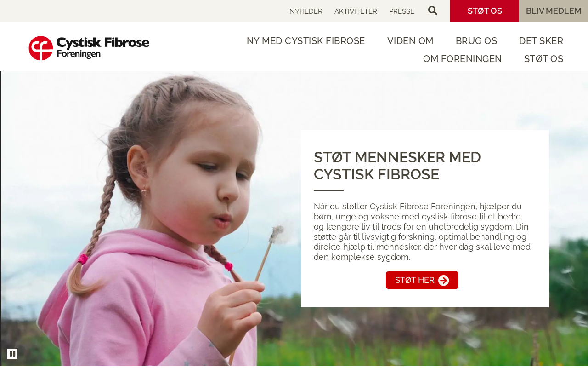The height and width of the screenshot is (368, 588).
Task: Click the description paragraph in white card
Action: coord(422,232)
